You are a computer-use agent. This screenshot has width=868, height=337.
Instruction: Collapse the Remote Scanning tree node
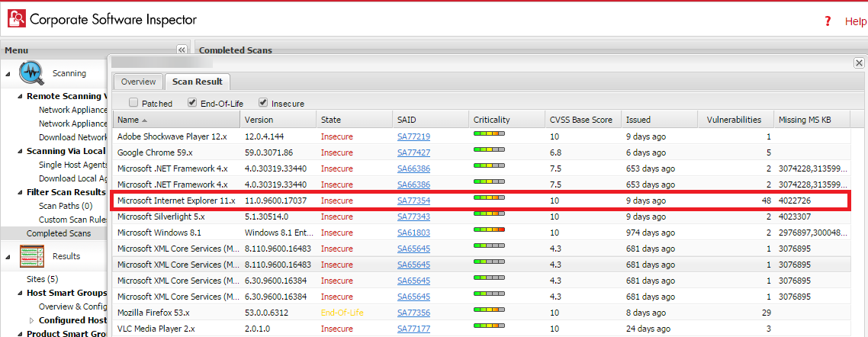point(21,96)
